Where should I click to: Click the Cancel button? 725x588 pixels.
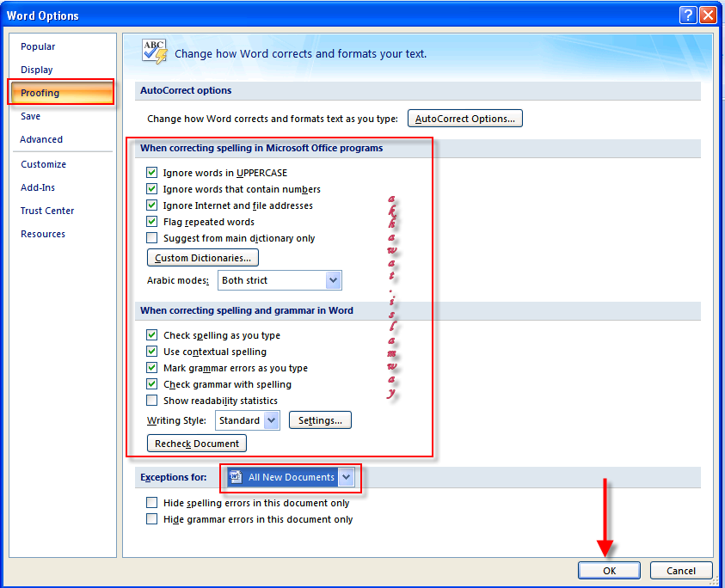(x=680, y=571)
